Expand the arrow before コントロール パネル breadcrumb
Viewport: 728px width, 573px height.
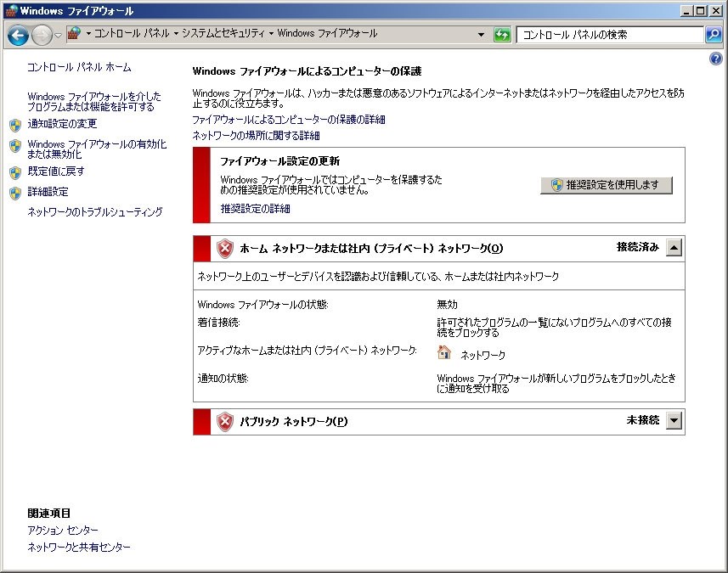[88, 33]
